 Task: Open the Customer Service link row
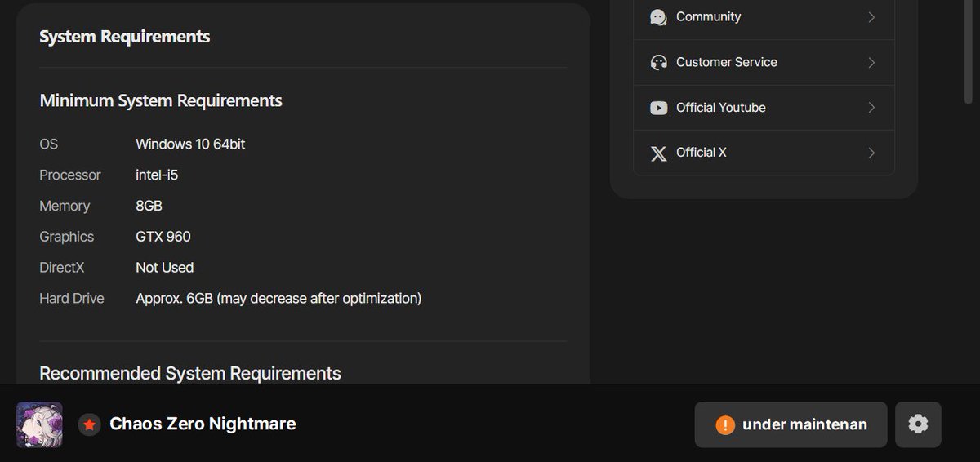coord(764,63)
